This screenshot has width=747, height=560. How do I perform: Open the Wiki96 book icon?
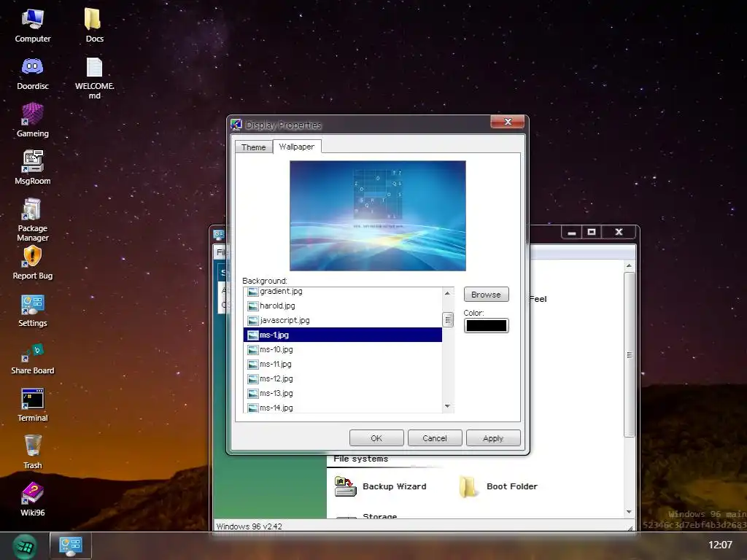(32, 499)
